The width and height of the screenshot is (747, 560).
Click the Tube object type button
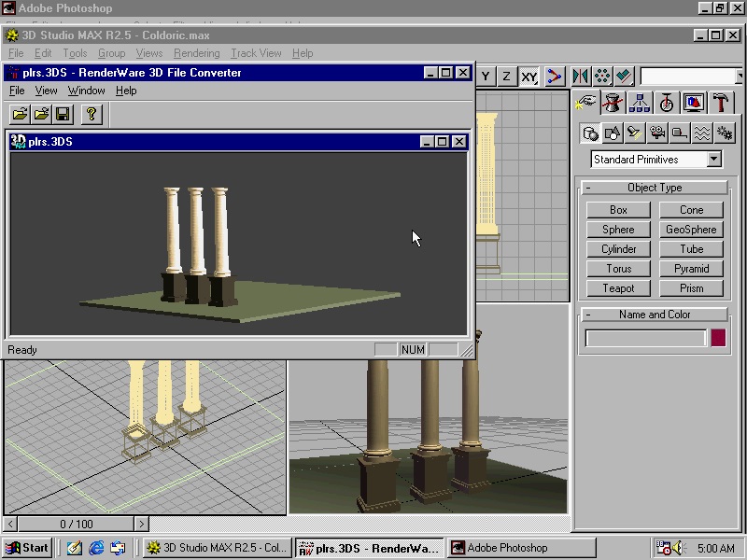pyautogui.click(x=691, y=249)
